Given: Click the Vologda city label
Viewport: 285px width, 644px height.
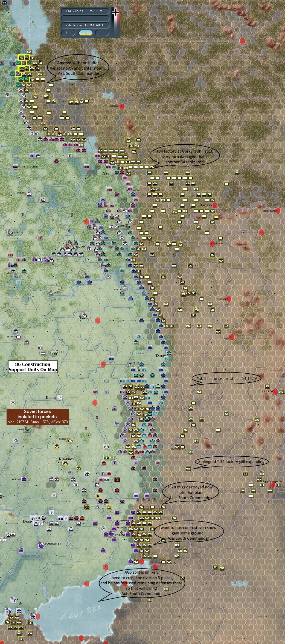Looking at the screenshot, I should (115, 106).
